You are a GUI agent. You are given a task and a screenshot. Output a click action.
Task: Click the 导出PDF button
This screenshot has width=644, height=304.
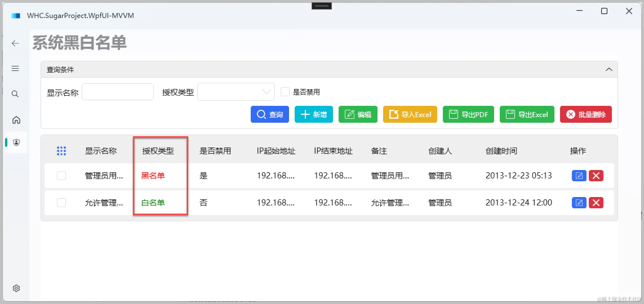[468, 114]
